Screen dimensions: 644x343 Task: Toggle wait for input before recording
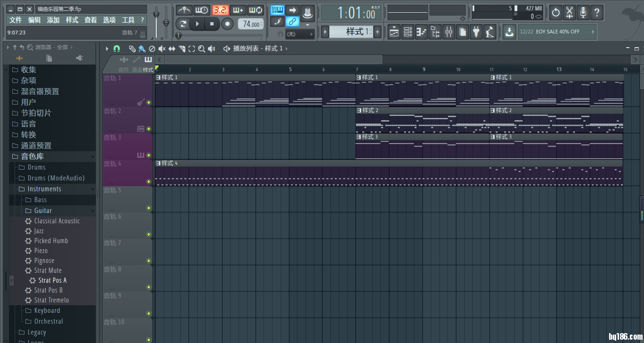pyautogui.click(x=202, y=10)
